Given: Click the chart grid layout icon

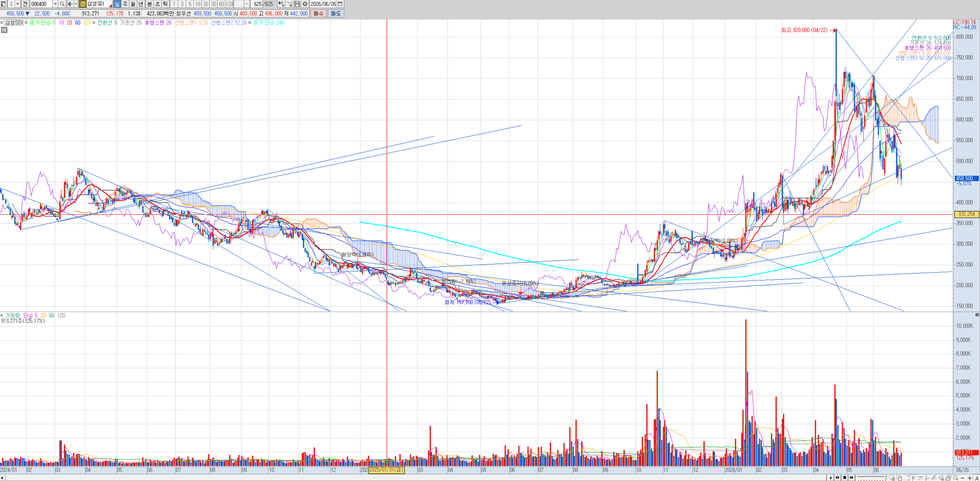Looking at the screenshot, I should 892,478.
